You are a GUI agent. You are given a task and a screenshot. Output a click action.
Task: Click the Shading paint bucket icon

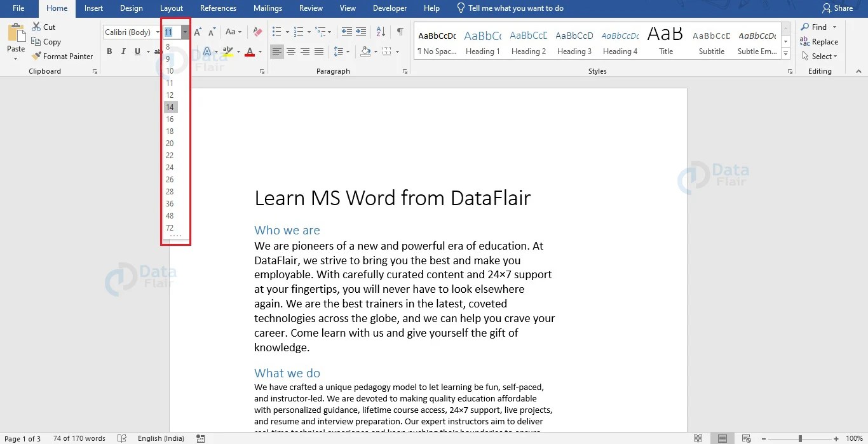[365, 51]
